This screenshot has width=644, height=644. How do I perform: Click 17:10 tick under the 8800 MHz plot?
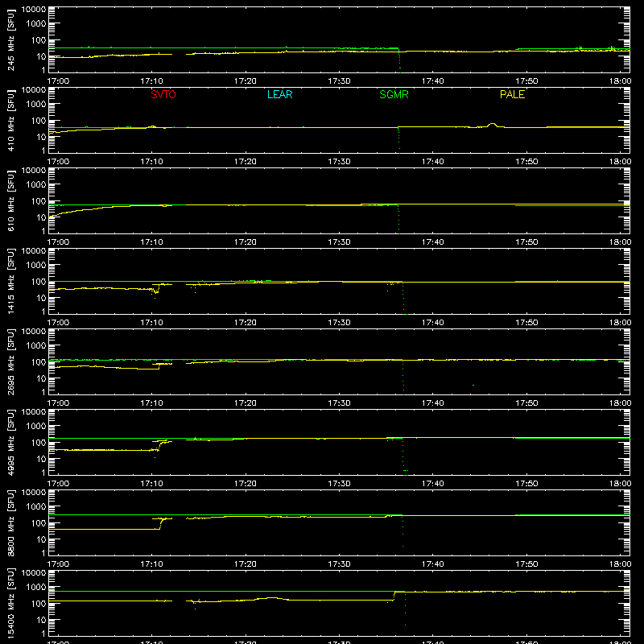pos(151,564)
